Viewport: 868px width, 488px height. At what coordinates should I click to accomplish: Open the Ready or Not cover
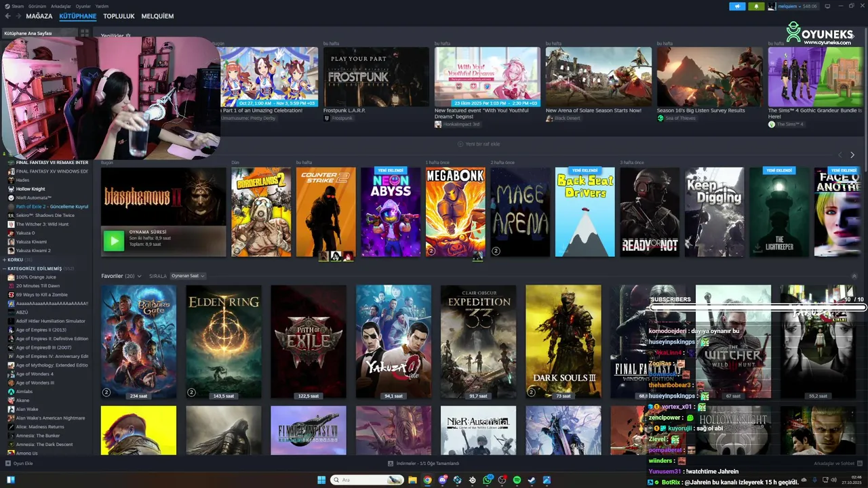coord(650,212)
